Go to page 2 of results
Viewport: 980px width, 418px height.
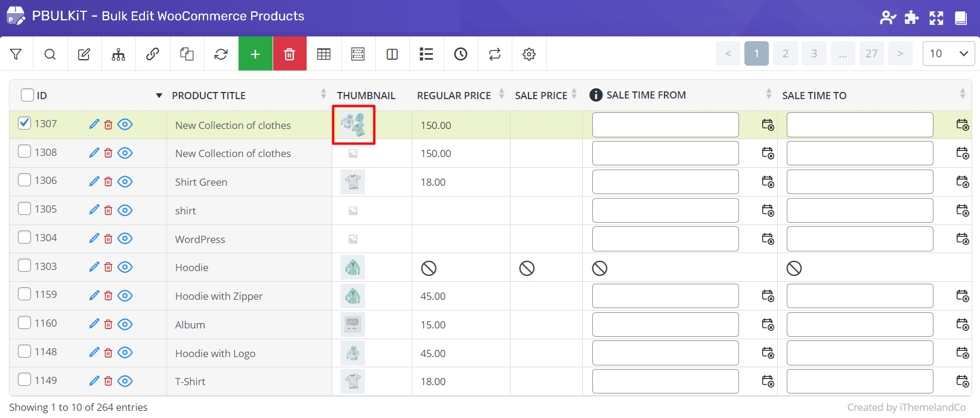[785, 54]
